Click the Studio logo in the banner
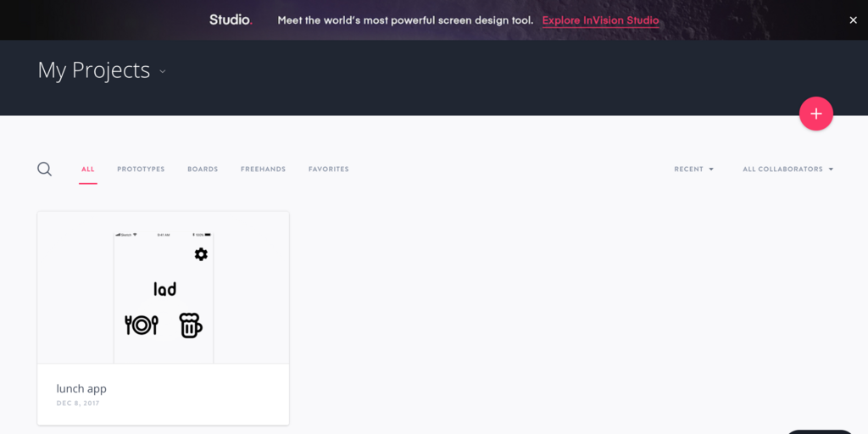 click(231, 20)
